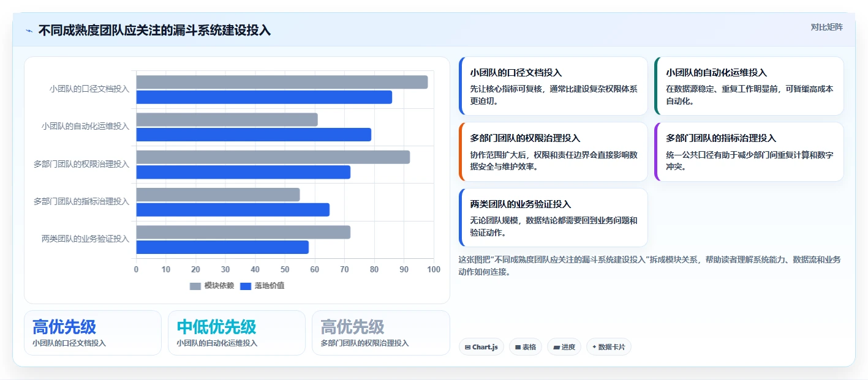Click the y-axis label 多部门团队的指标治理投入
Screen dimensions: 868x380
pyautogui.click(x=81, y=201)
